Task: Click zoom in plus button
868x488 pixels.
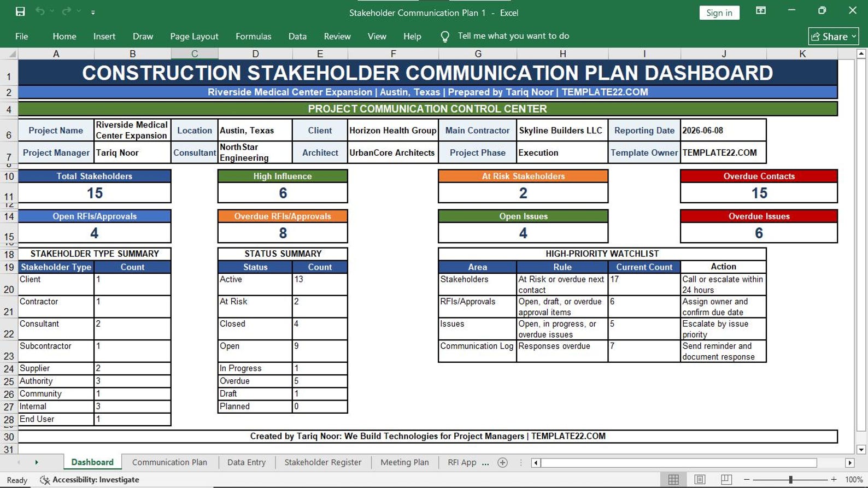Action: point(834,480)
